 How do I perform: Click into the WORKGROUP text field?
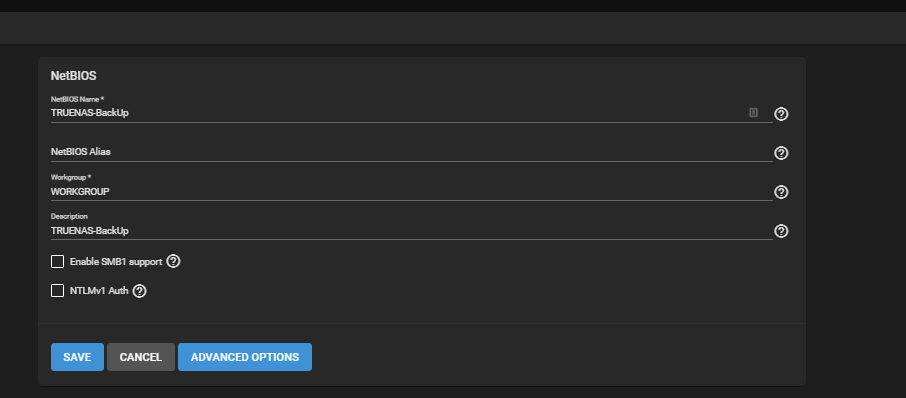(411, 191)
